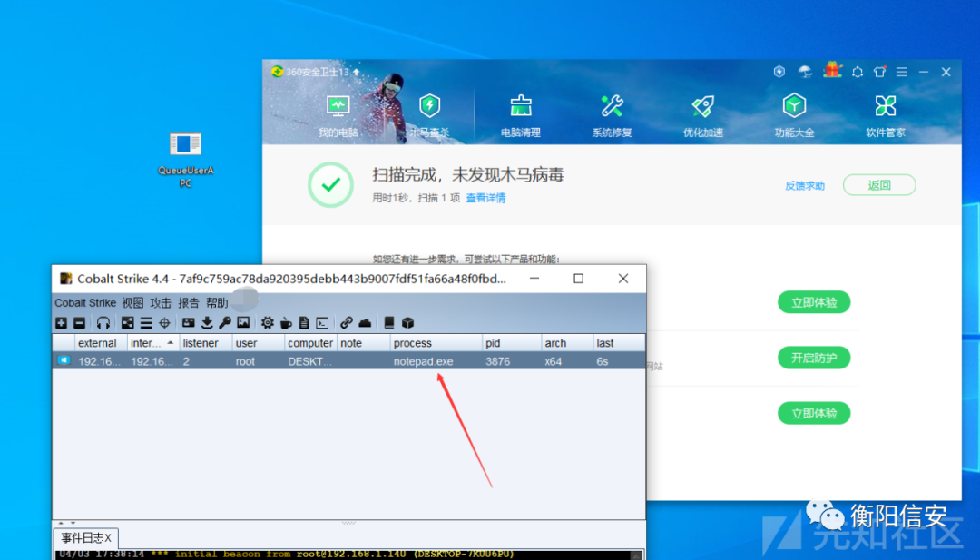This screenshot has height=560, width=980.
Task: Click the 开启防护 button
Action: pyautogui.click(x=814, y=358)
